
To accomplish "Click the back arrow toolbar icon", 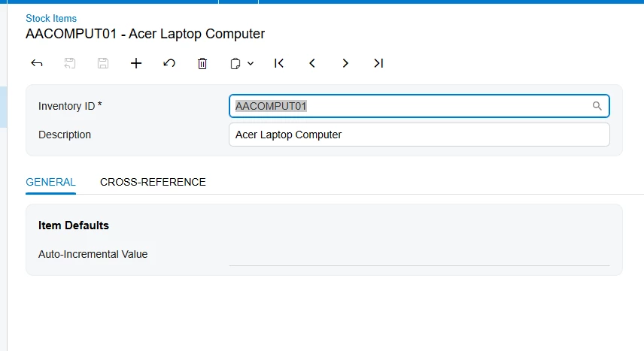I will [37, 63].
